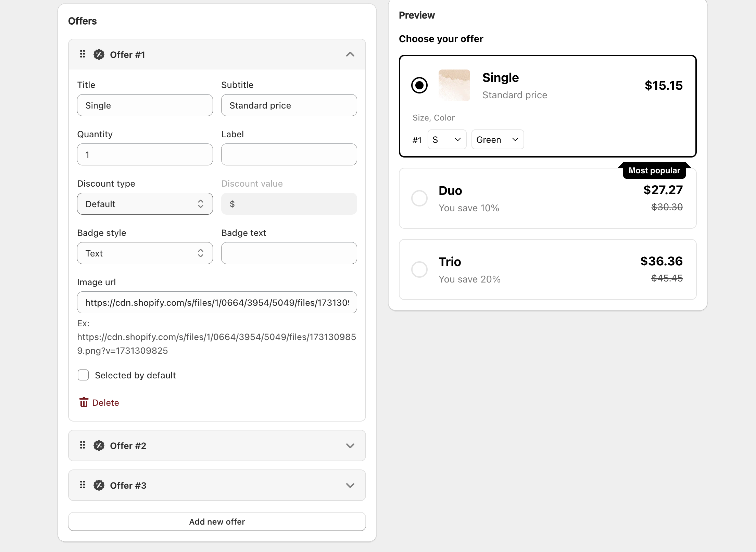Screen dimensions: 756x552
Task: Click the drag handle icon for Offer #3
Action: [83, 485]
